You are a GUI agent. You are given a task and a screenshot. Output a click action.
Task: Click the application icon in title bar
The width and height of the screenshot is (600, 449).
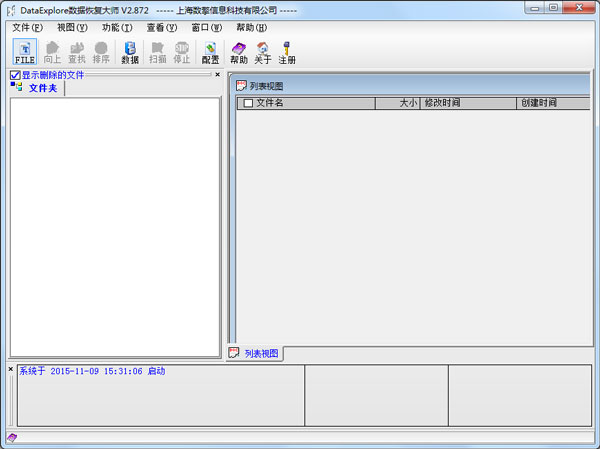point(11,10)
